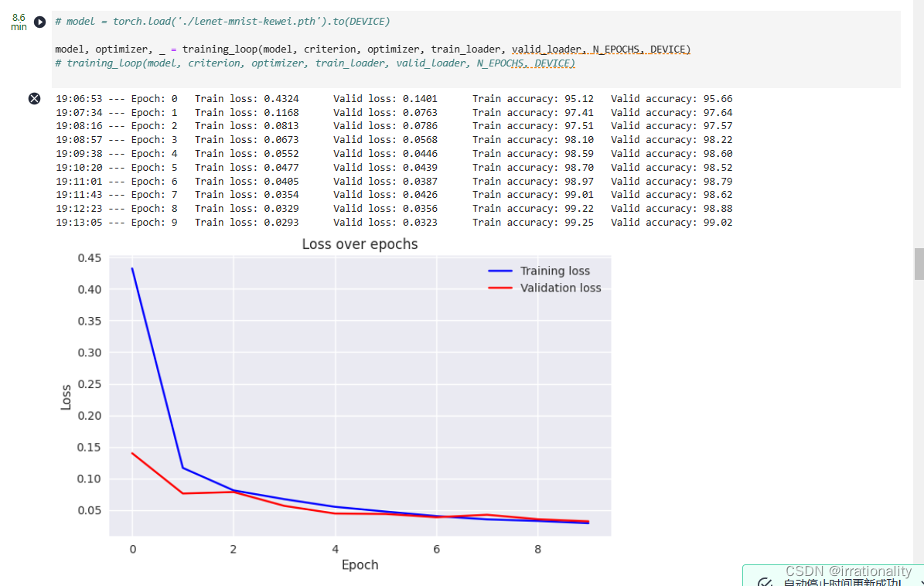Click the commented torch.load code line
Image resolution: width=924 pixels, height=586 pixels.
(222, 21)
